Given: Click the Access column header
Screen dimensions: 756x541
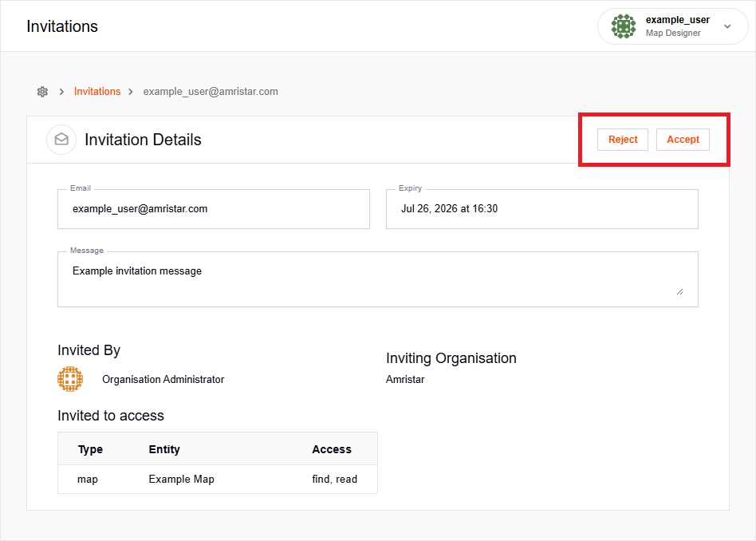Looking at the screenshot, I should coord(332,449).
